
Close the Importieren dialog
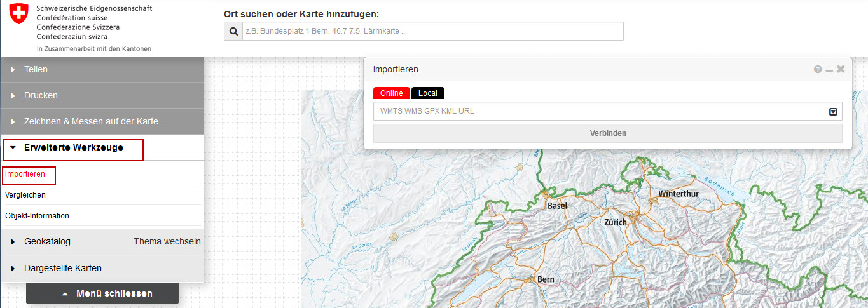pyautogui.click(x=841, y=69)
